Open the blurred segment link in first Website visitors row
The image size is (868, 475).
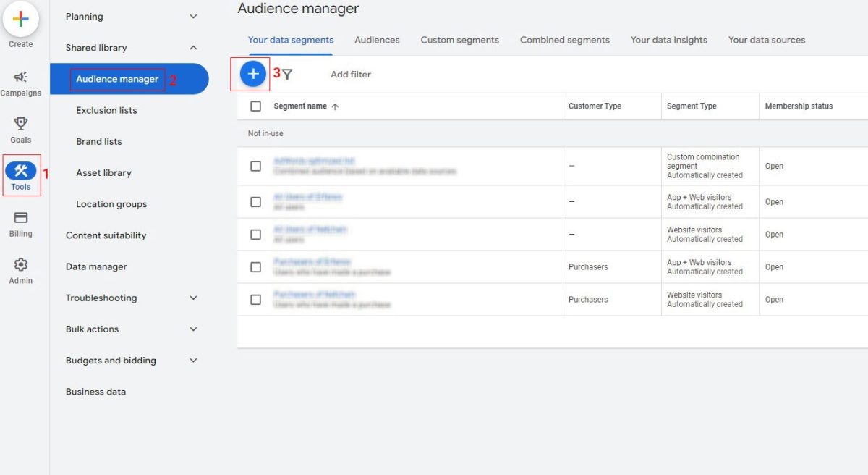(310, 230)
